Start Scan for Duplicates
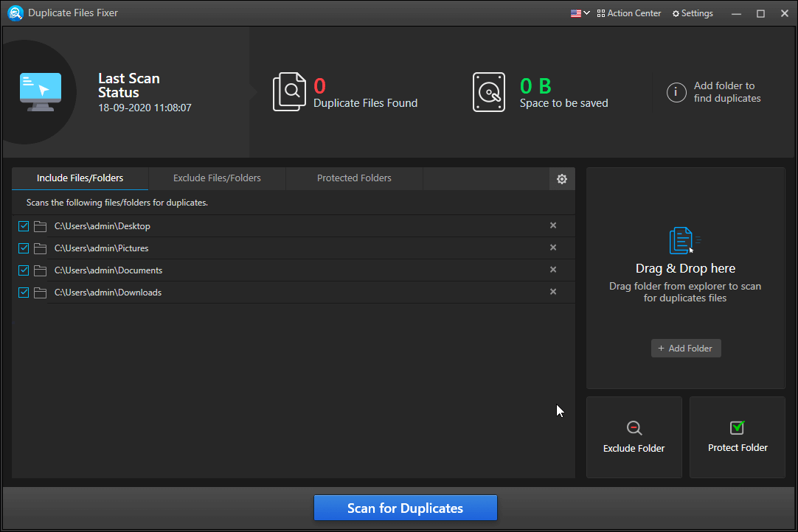 coord(405,508)
